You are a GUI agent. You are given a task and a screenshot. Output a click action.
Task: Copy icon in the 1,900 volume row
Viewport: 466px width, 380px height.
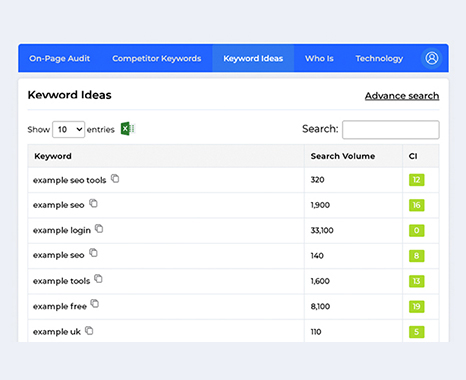tap(93, 203)
